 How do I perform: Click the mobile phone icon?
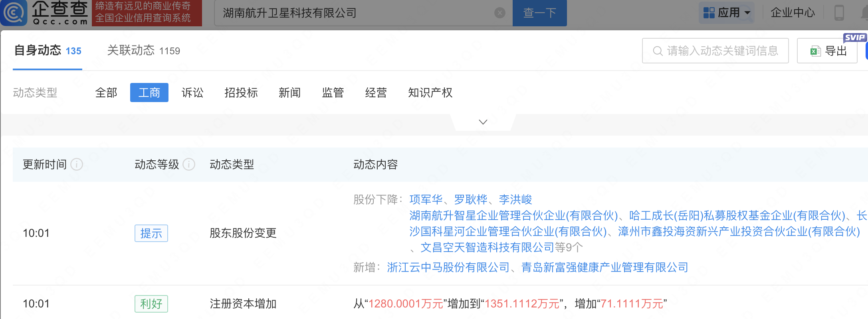pyautogui.click(x=839, y=13)
